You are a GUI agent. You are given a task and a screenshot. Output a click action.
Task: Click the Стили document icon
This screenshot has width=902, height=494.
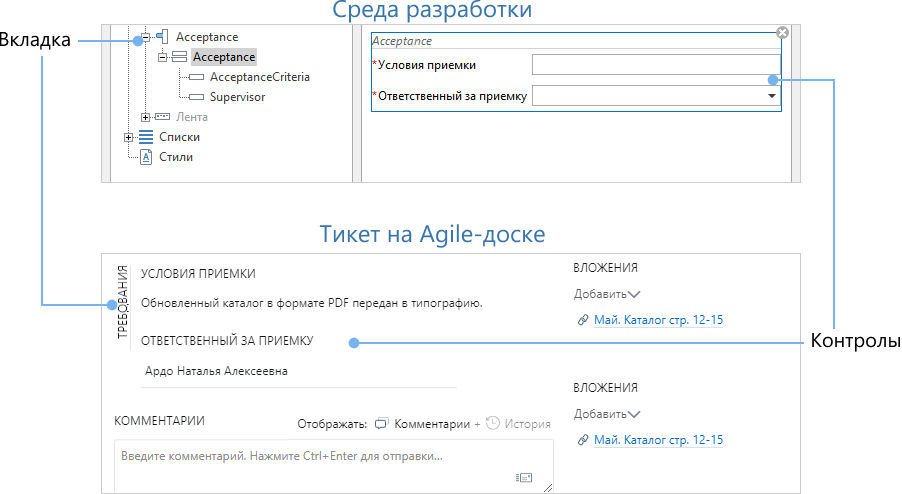pyautogui.click(x=146, y=157)
